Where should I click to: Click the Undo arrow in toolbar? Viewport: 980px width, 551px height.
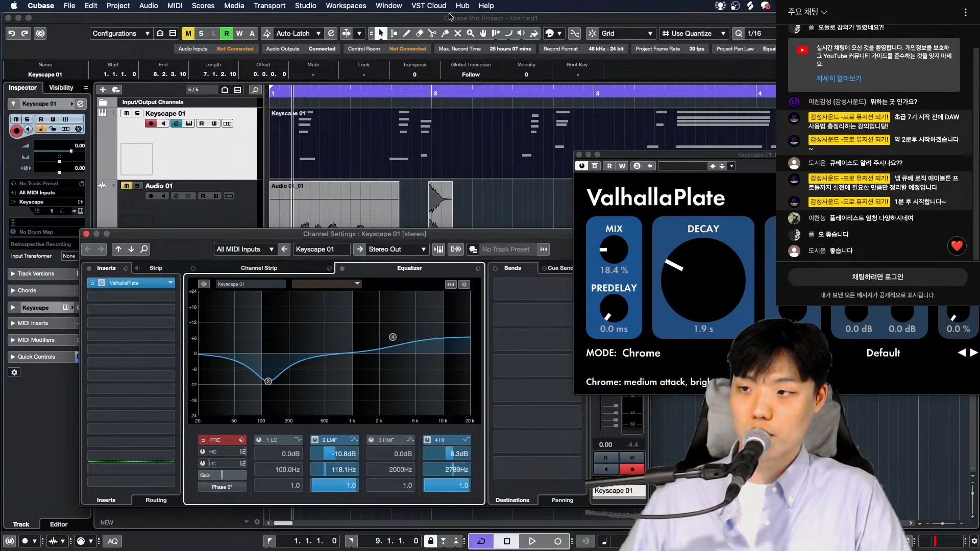(11, 33)
